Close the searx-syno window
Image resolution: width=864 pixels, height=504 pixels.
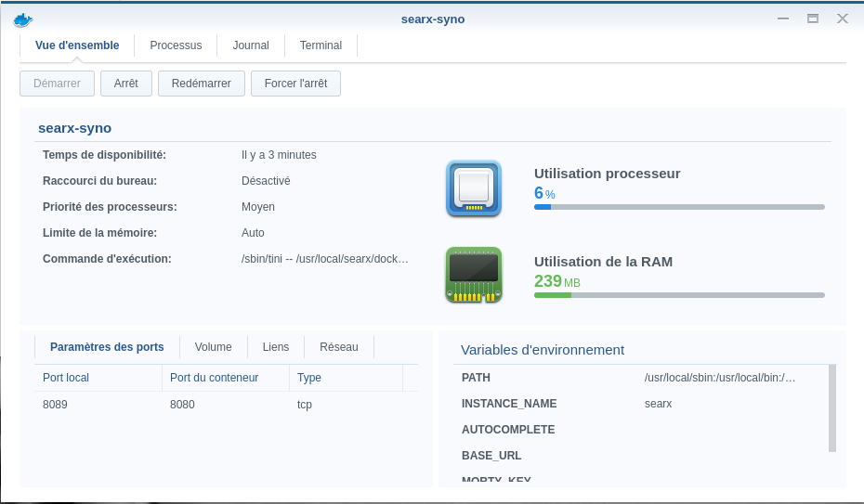tap(842, 19)
